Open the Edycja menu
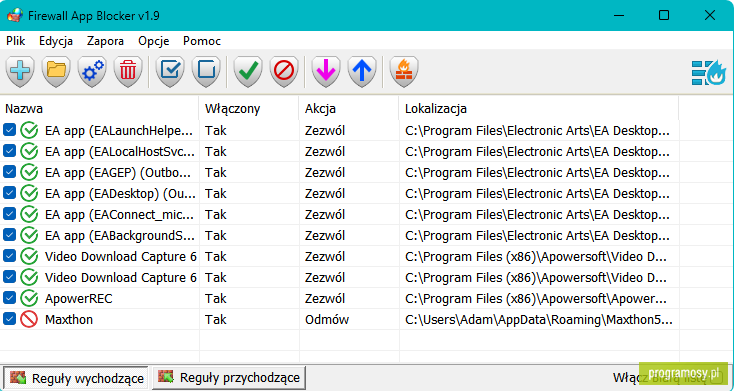734x391 pixels. point(56,41)
